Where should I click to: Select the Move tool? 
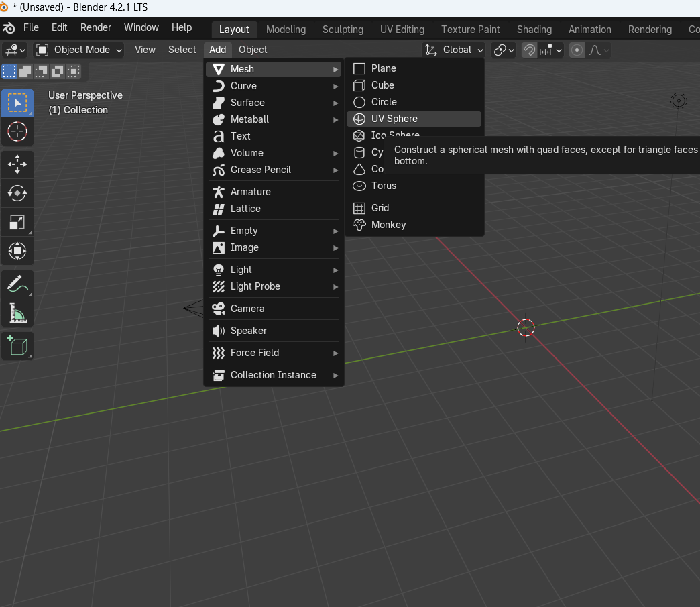coord(17,164)
